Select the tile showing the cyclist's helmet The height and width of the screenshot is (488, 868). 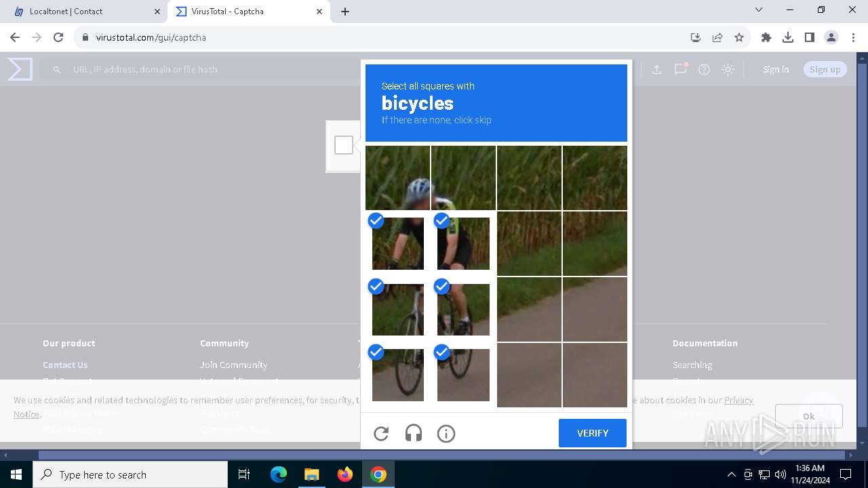pyautogui.click(x=397, y=178)
